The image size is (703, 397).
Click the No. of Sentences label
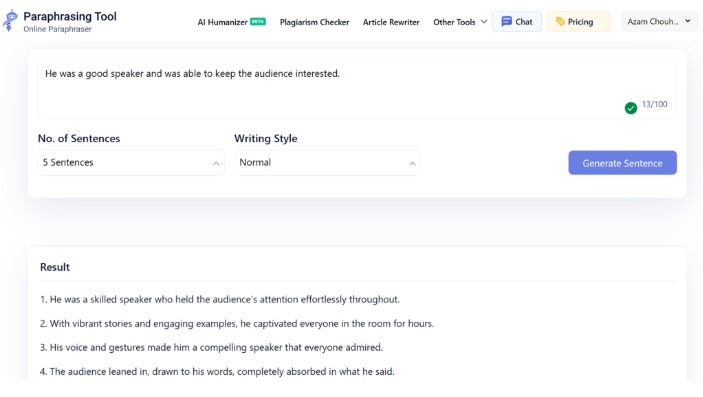tap(79, 139)
